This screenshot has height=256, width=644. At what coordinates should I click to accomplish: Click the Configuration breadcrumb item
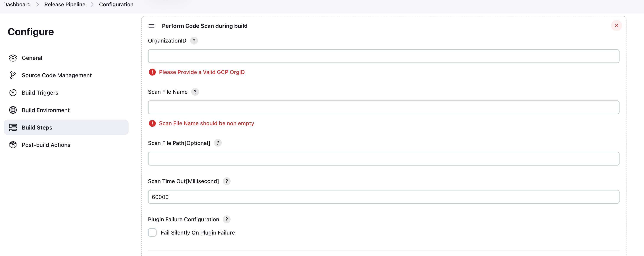116,4
